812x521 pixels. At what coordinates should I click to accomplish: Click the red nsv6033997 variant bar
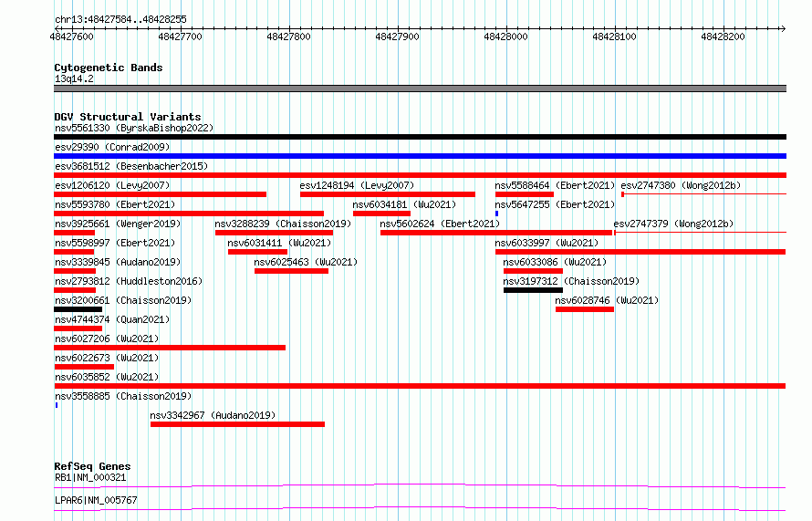click(x=640, y=252)
